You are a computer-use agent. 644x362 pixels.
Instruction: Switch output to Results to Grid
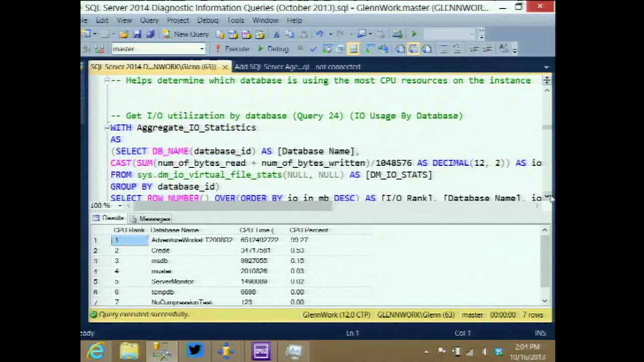pyautogui.click(x=413, y=49)
